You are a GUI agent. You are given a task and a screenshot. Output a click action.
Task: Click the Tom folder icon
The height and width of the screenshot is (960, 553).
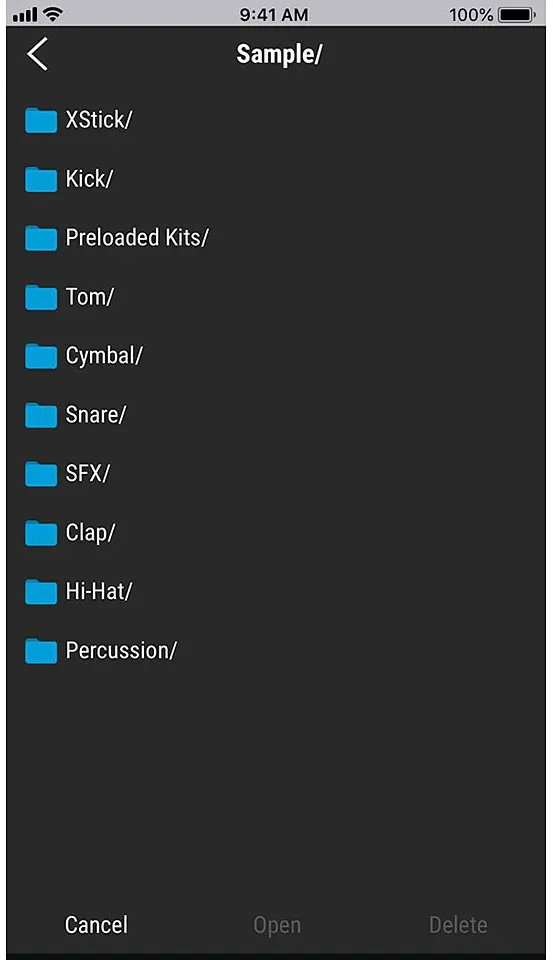[41, 297]
